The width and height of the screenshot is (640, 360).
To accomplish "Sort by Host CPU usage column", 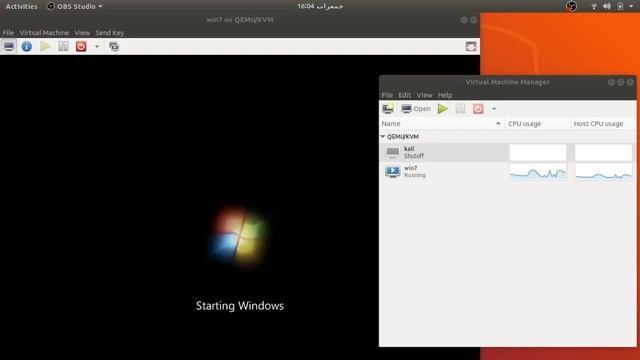I will coord(603,123).
